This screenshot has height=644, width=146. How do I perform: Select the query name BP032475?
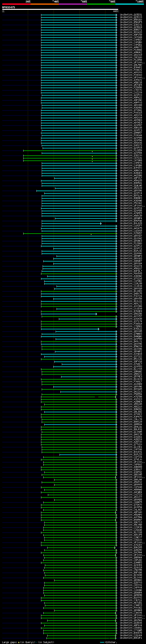click(x=8, y=7)
